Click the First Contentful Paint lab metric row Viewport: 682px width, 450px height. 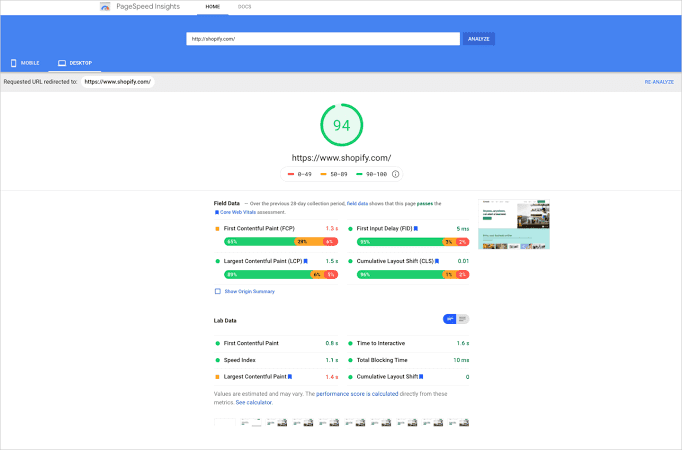tap(276, 343)
